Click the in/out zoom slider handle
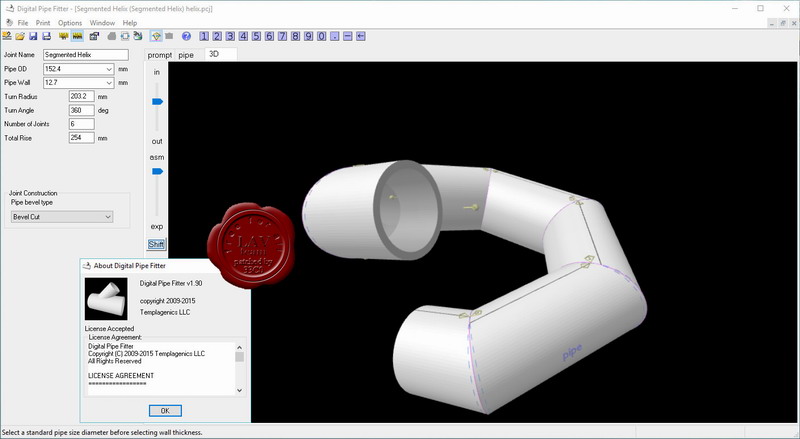The image size is (800, 439). (x=157, y=102)
